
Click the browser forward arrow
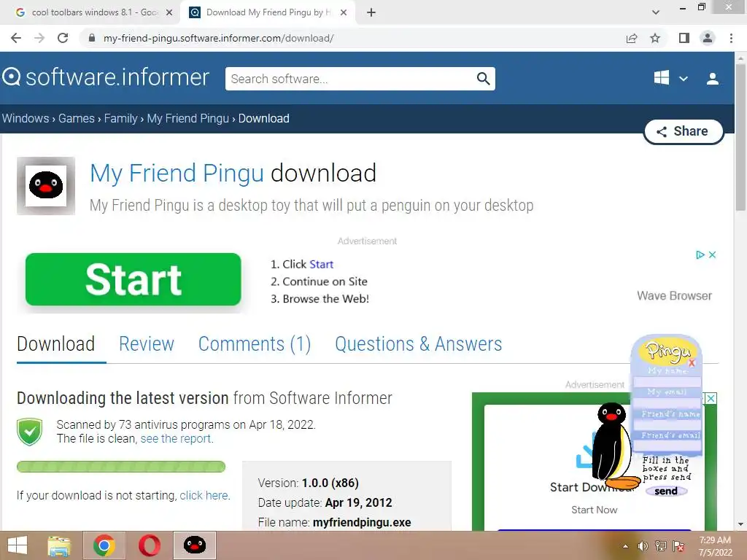(x=39, y=38)
